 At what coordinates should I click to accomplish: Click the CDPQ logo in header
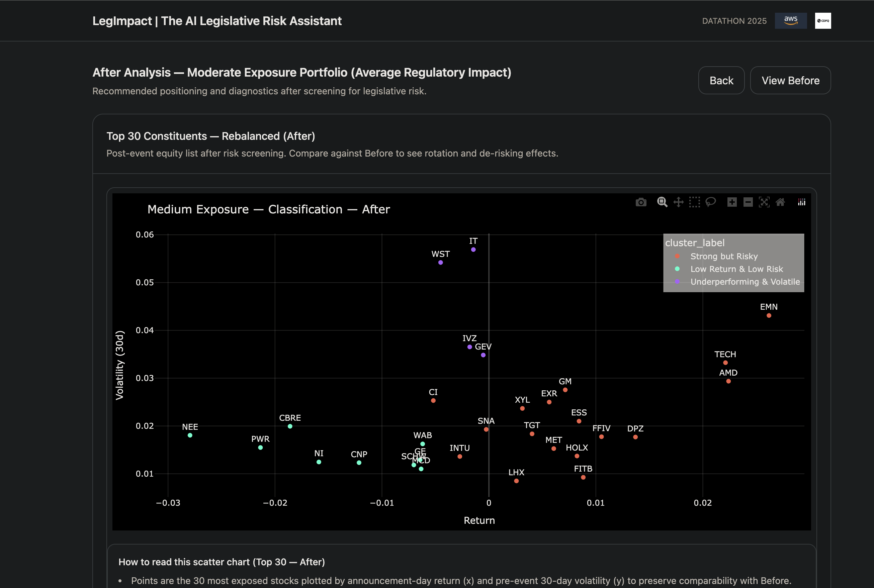pyautogui.click(x=823, y=21)
